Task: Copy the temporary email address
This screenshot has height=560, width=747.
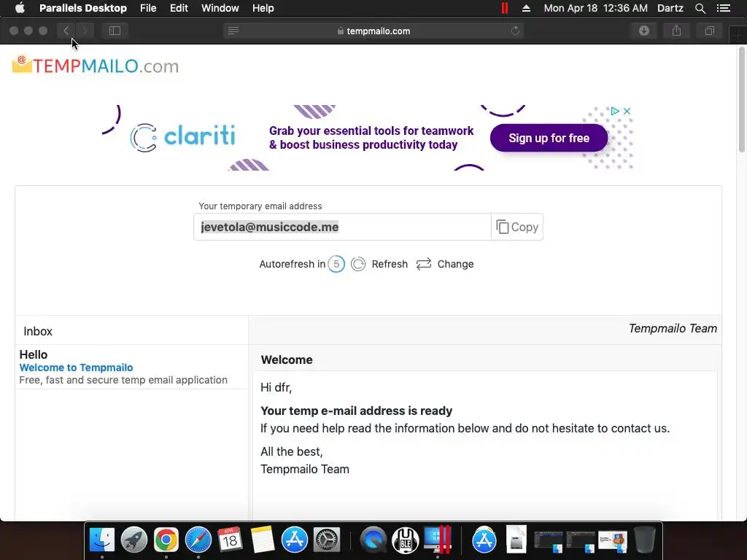Action: (517, 227)
